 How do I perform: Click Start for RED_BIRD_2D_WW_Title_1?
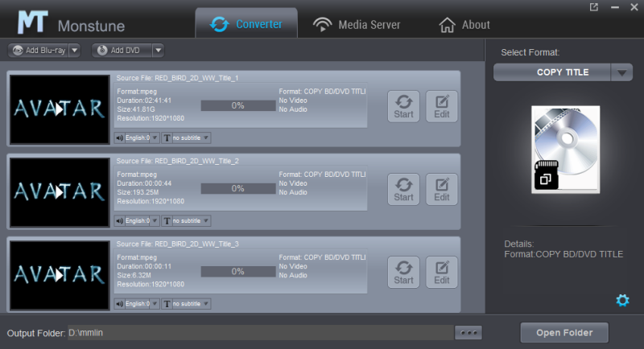coord(403,105)
